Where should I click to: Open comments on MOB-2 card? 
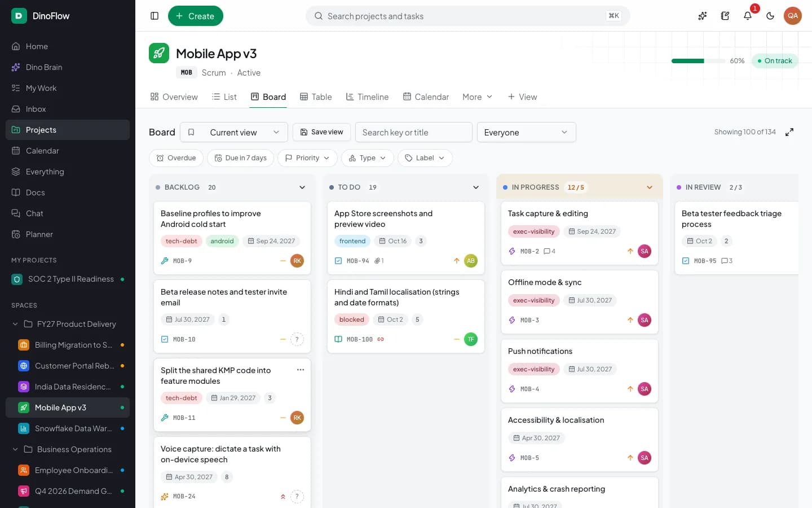click(x=549, y=251)
